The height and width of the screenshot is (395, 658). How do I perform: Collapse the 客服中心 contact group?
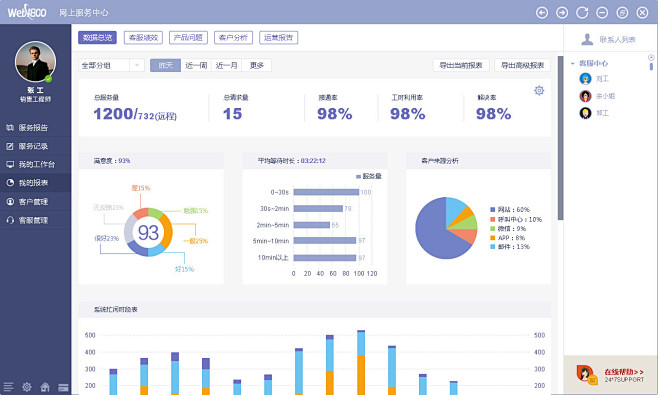tap(572, 63)
